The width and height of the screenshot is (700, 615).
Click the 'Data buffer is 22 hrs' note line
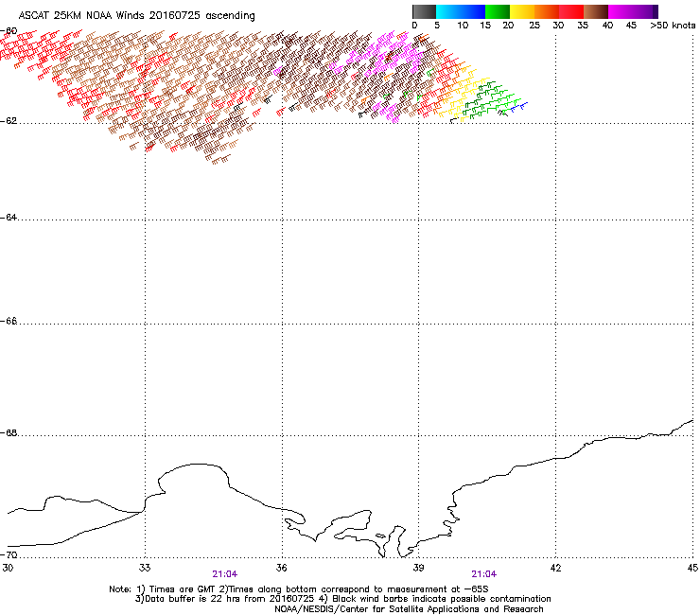pyautogui.click(x=342, y=599)
